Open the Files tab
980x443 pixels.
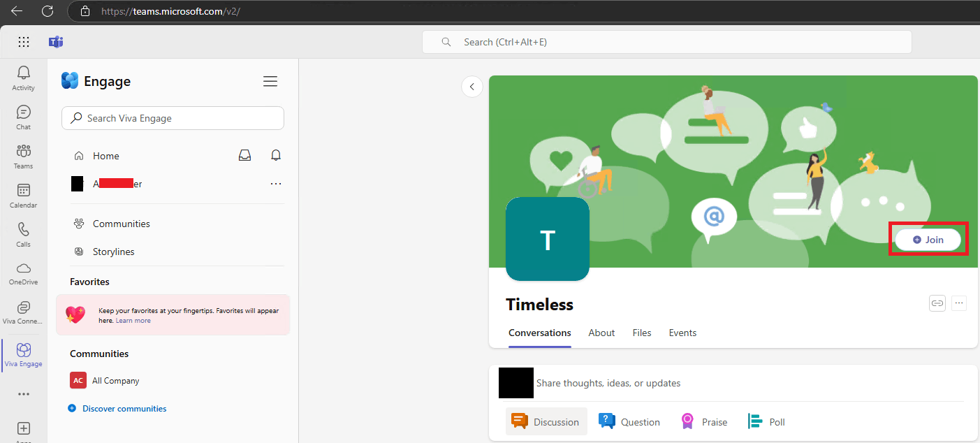point(642,333)
